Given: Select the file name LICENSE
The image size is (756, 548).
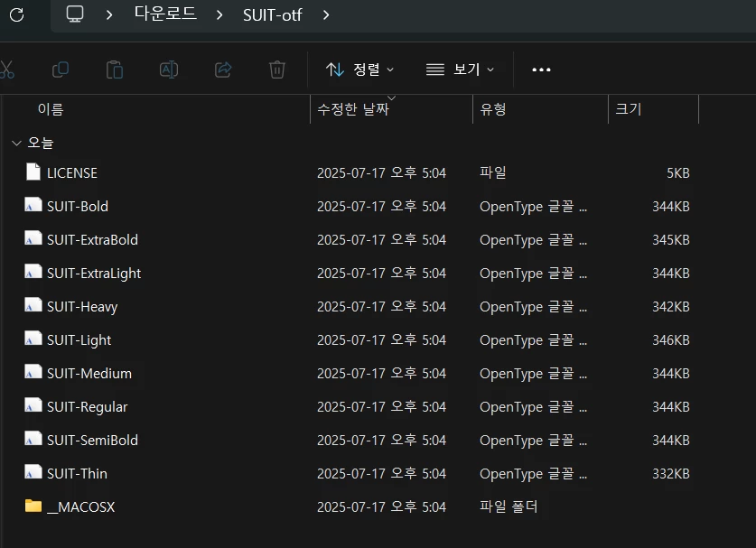Looking at the screenshot, I should click(x=72, y=173).
